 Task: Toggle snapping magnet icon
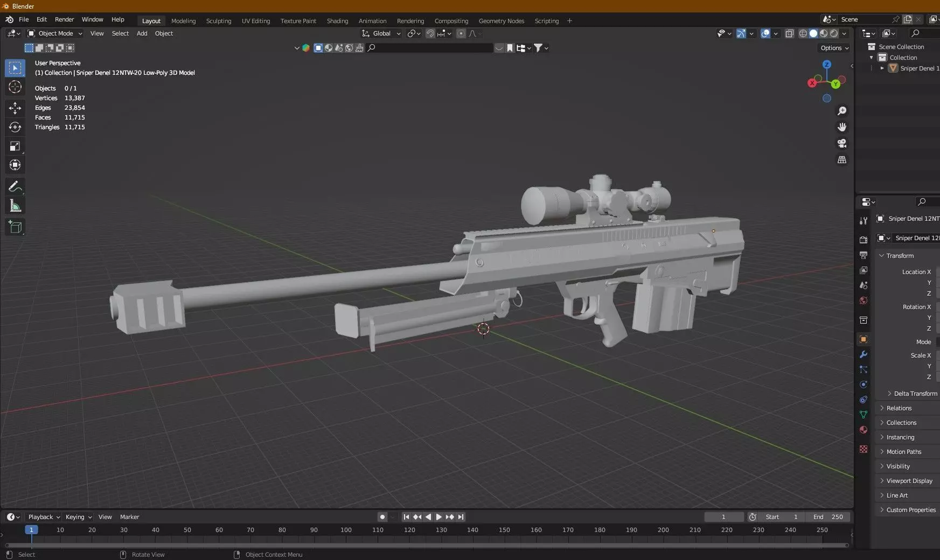(430, 33)
